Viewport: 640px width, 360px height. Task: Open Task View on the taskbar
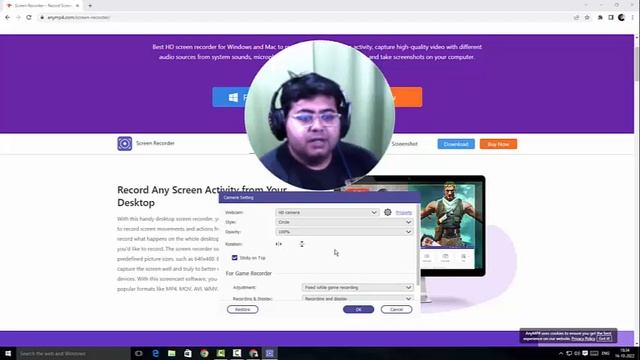tap(139, 353)
